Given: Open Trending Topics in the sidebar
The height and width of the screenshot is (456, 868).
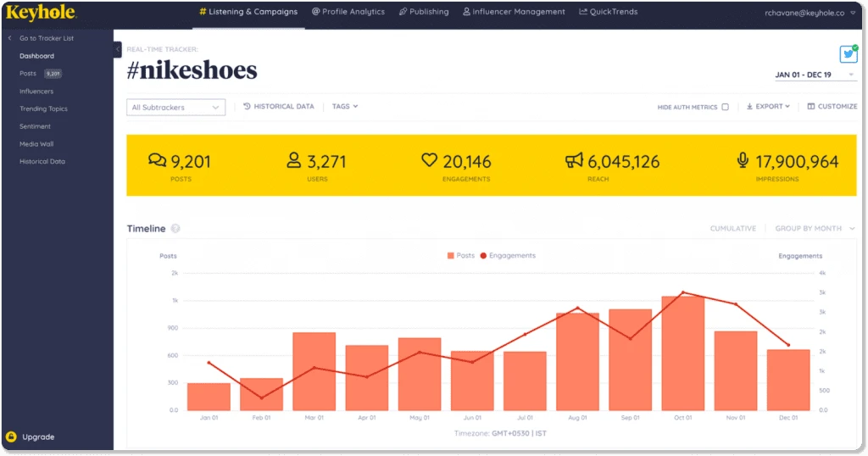Looking at the screenshot, I should (43, 109).
